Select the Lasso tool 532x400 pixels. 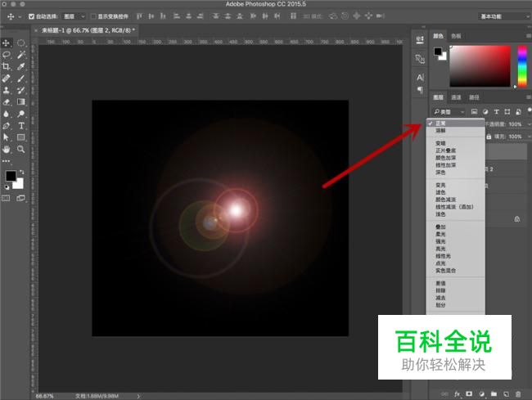point(6,55)
